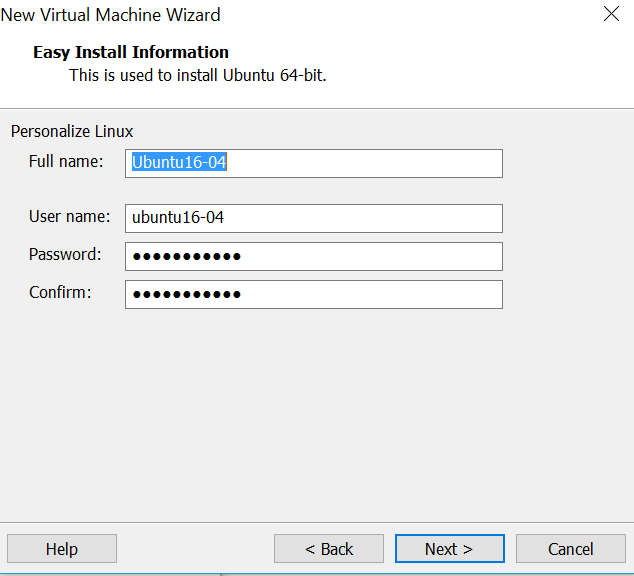Click the 'Personalize Linux' group label
Screen dimensions: 634x576
(x=72, y=131)
